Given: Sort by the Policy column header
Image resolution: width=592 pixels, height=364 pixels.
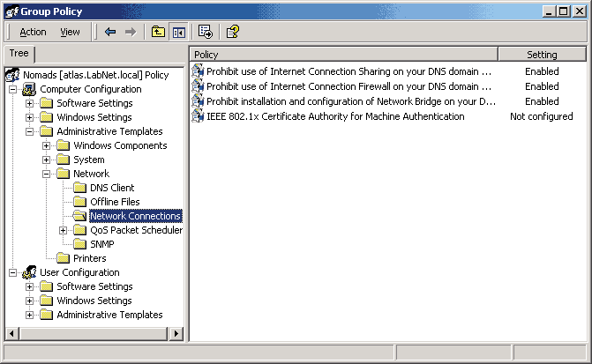Looking at the screenshot, I should point(344,55).
